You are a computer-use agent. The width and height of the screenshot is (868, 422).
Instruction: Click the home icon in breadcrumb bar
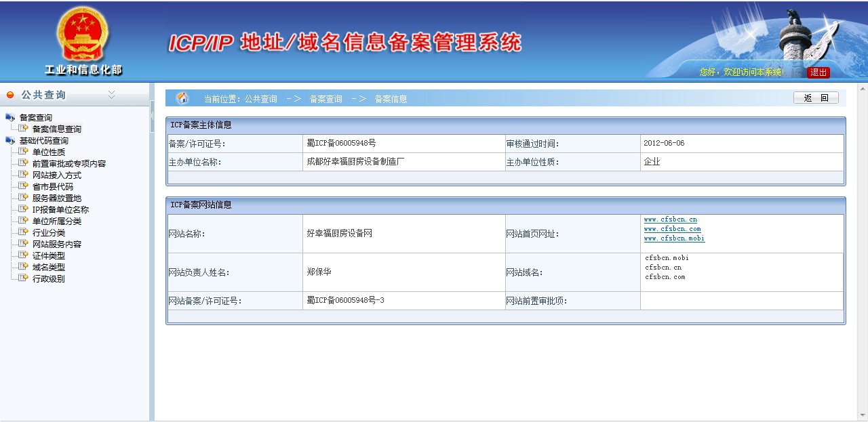pyautogui.click(x=182, y=98)
